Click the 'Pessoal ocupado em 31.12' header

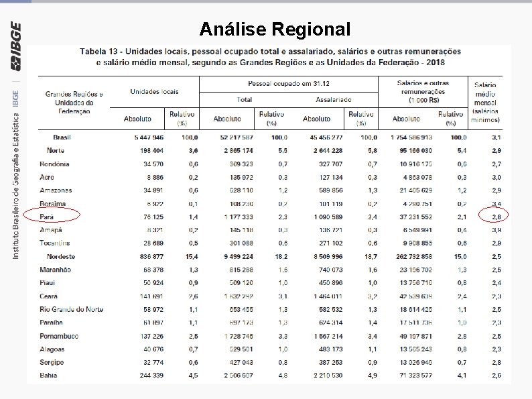pyautogui.click(x=288, y=84)
